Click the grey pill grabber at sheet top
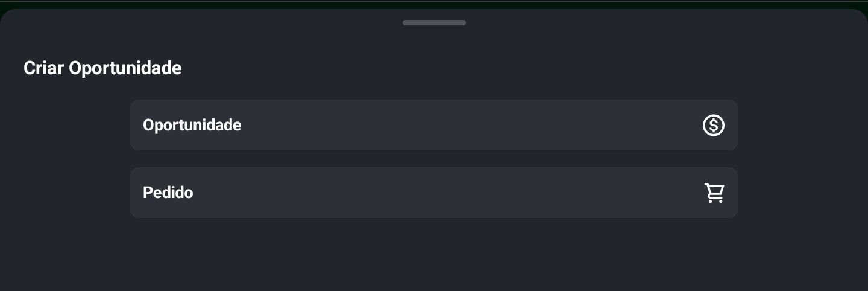The image size is (868, 291). 434,23
